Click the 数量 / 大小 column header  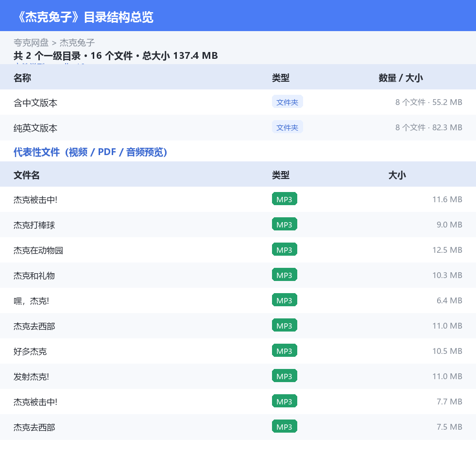(x=401, y=78)
